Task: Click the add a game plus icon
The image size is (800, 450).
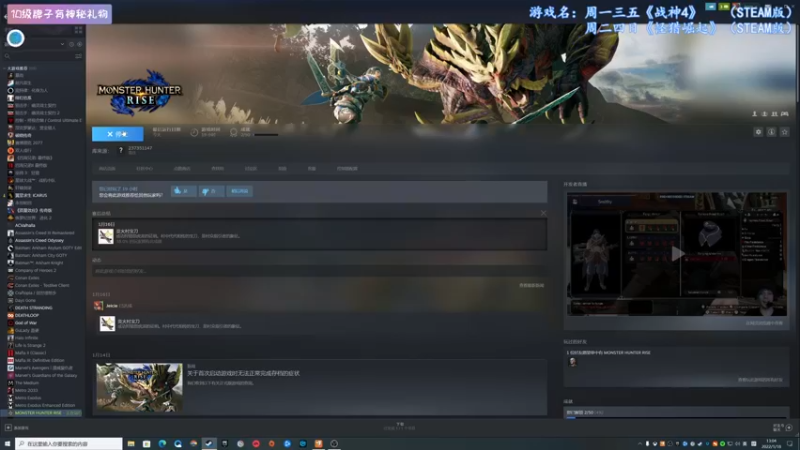Action: [8, 428]
